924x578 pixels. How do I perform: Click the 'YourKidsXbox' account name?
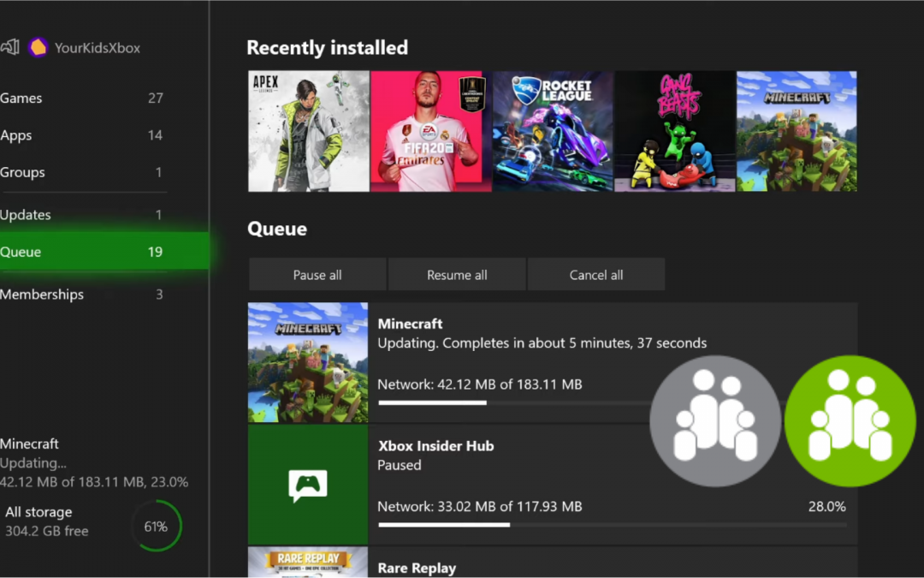[x=98, y=48]
